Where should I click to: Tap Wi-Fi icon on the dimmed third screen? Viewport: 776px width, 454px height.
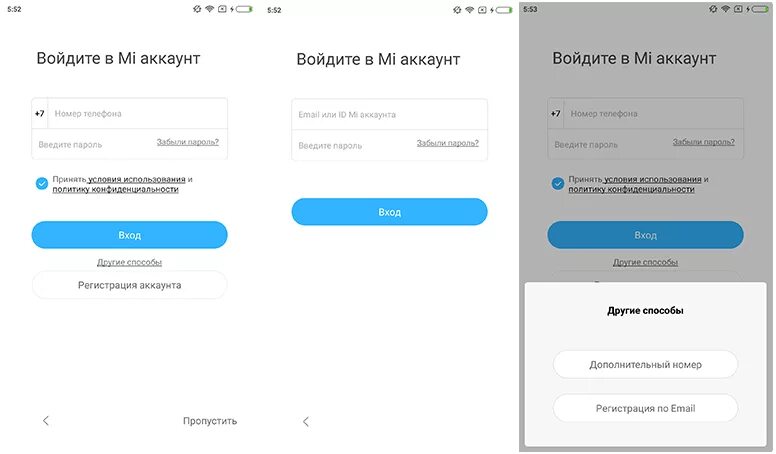coord(725,9)
